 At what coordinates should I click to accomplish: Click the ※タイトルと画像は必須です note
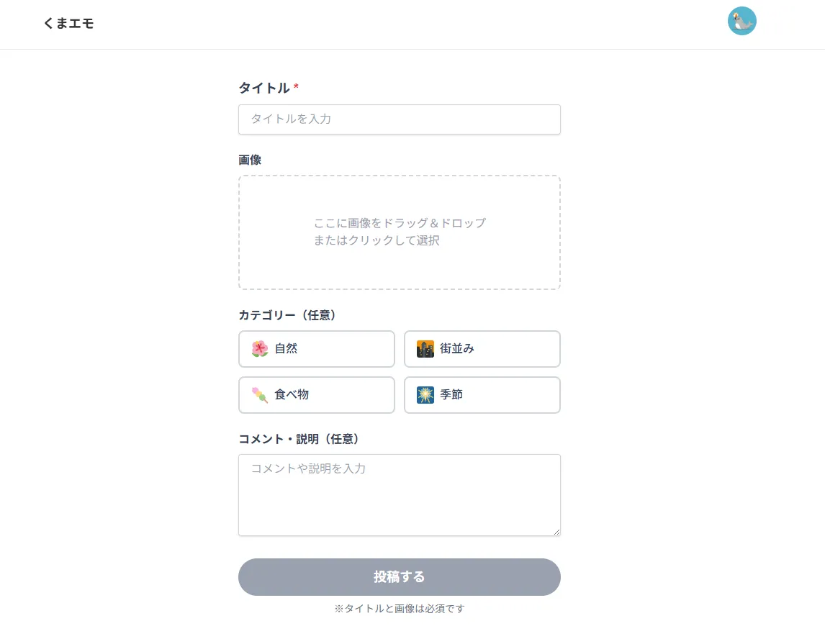tap(400, 608)
